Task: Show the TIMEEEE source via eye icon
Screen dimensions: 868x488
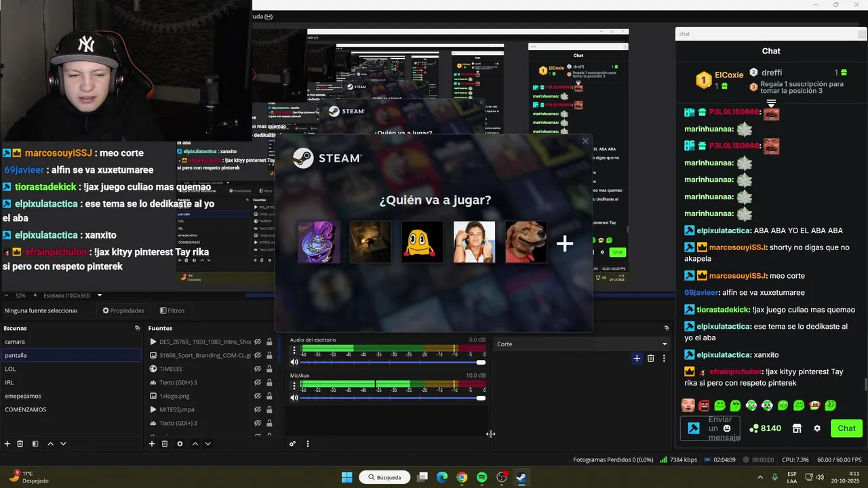Action: pyautogui.click(x=258, y=369)
